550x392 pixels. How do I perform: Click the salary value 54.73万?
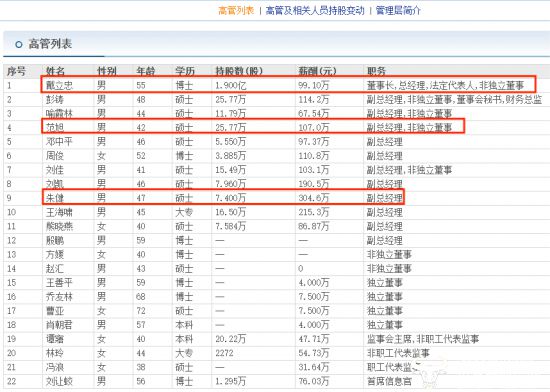(314, 353)
